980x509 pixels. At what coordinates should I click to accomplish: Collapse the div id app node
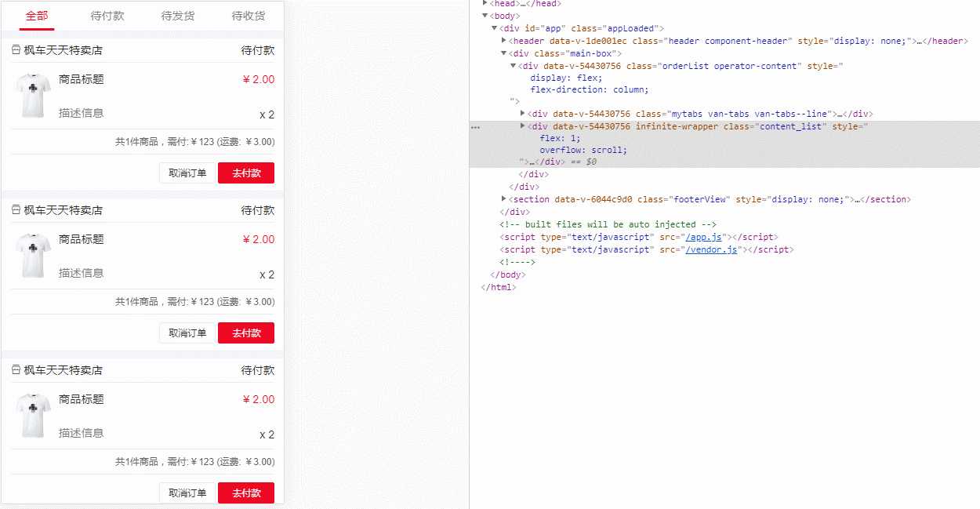[494, 27]
